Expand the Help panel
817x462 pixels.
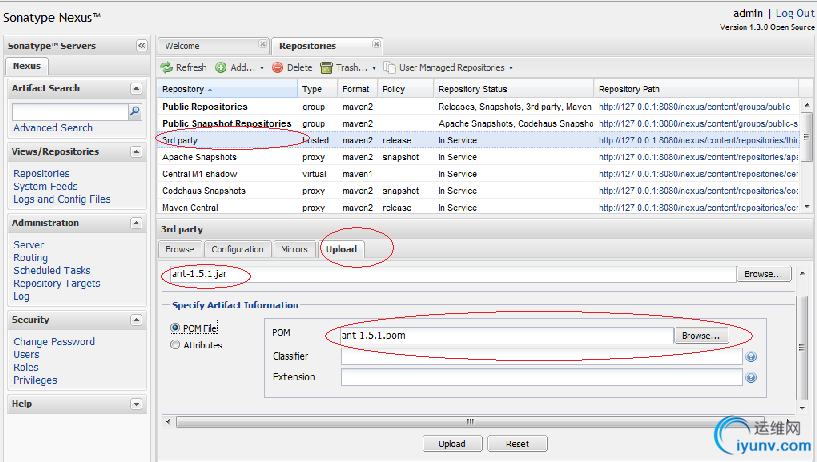[x=136, y=404]
